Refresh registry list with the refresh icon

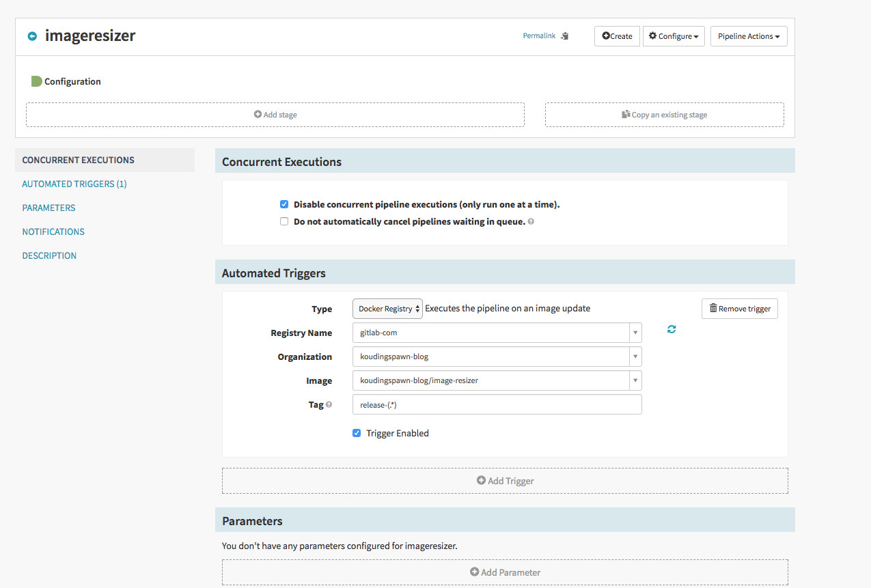point(672,329)
